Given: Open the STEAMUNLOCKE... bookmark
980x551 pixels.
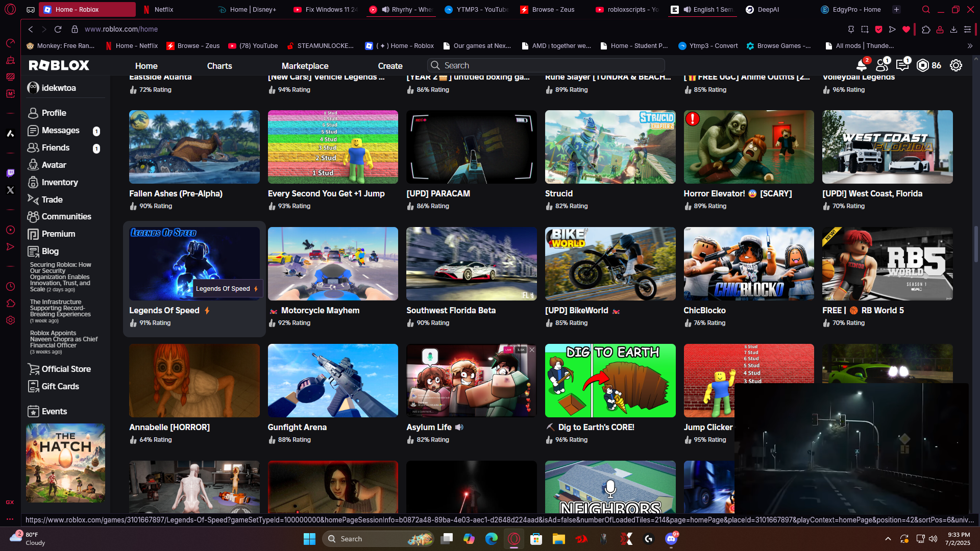Looking at the screenshot, I should [x=320, y=46].
